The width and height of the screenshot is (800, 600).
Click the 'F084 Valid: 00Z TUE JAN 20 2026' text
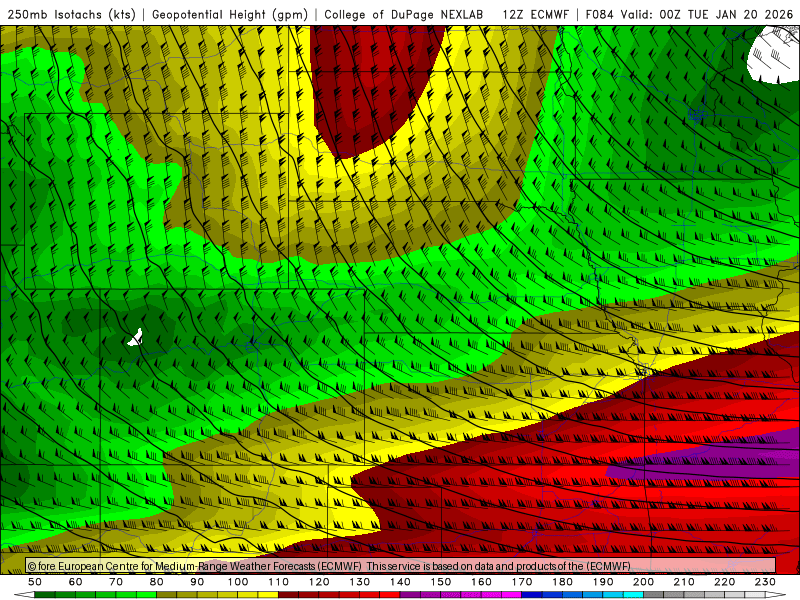click(689, 14)
